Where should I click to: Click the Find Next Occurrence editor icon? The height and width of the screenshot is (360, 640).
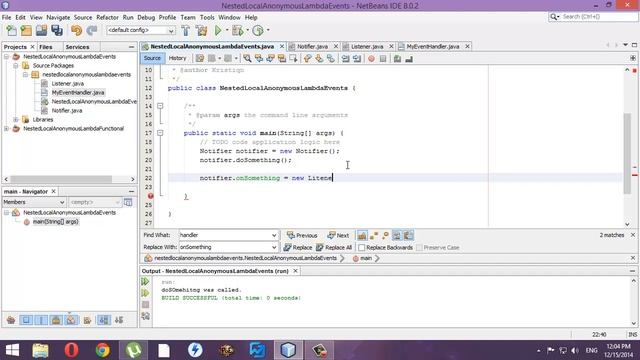pos(270,58)
